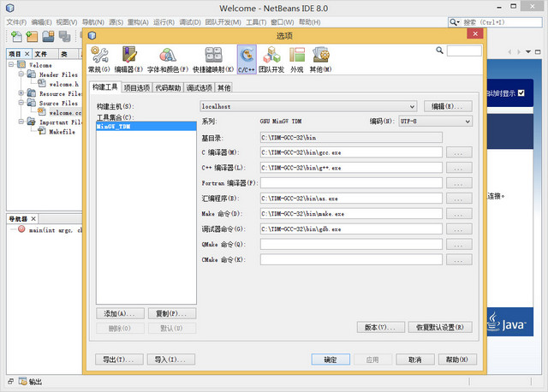Switch to 文件 Files panel tab
The width and height of the screenshot is (548, 392).
[41, 54]
